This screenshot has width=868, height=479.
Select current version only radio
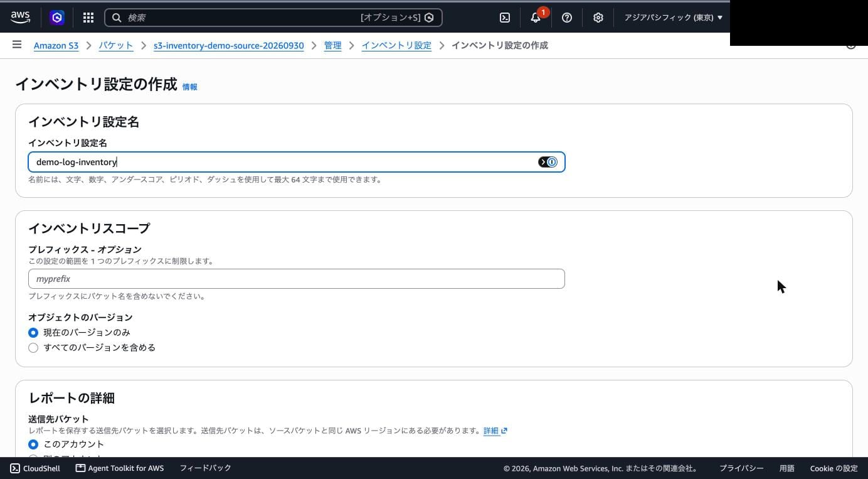click(33, 333)
